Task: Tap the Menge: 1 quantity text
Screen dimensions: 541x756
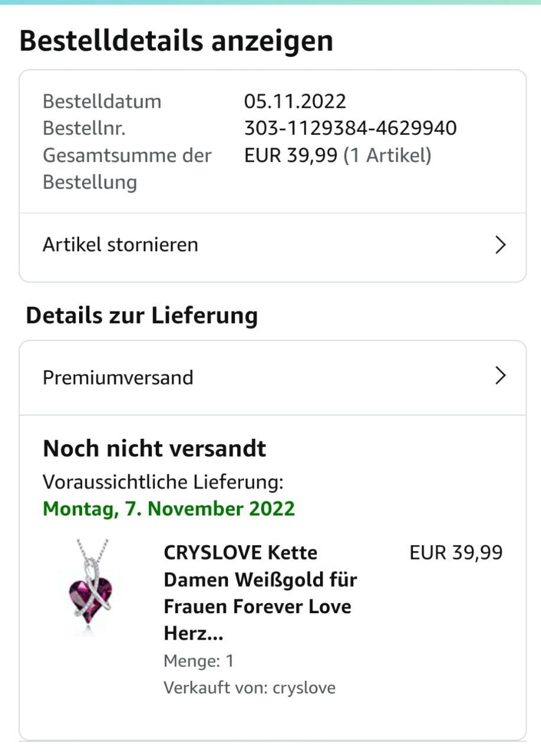Action: pyautogui.click(x=198, y=660)
